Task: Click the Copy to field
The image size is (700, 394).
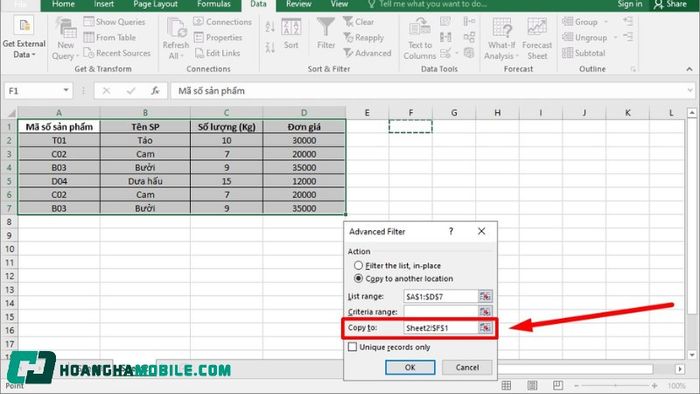Action: [x=440, y=328]
